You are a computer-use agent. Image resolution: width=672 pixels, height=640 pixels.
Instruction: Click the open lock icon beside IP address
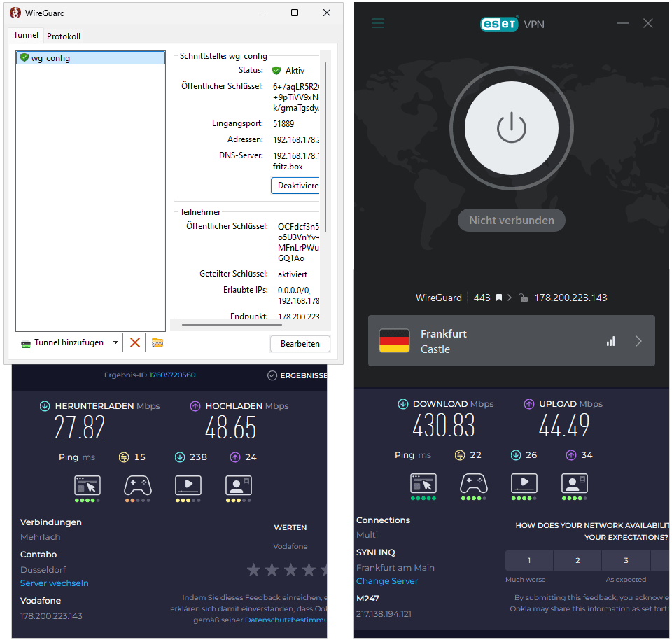pos(523,298)
